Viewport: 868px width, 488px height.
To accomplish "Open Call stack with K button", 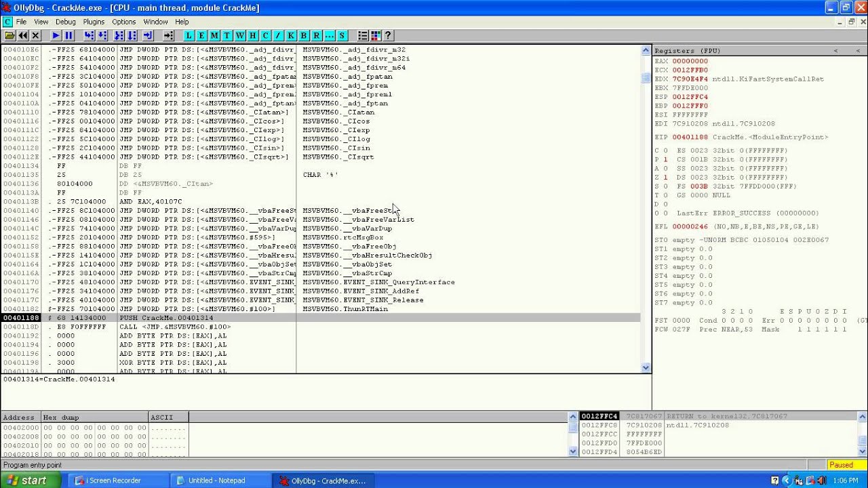I will tap(291, 35).
